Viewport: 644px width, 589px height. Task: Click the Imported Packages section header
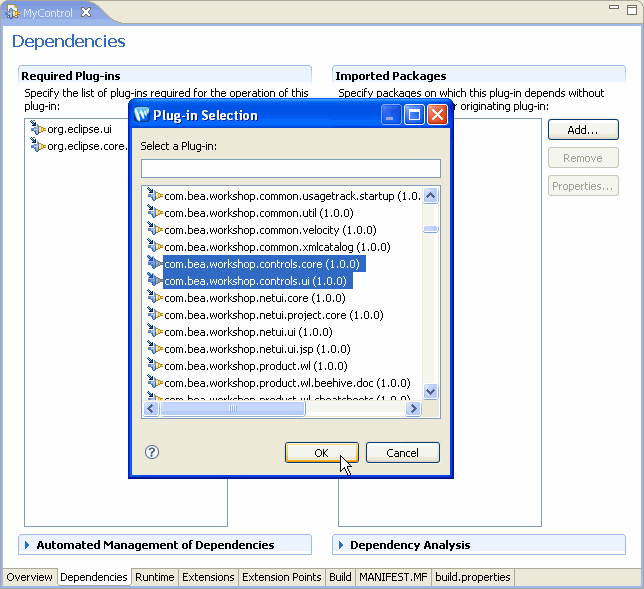coord(391,76)
